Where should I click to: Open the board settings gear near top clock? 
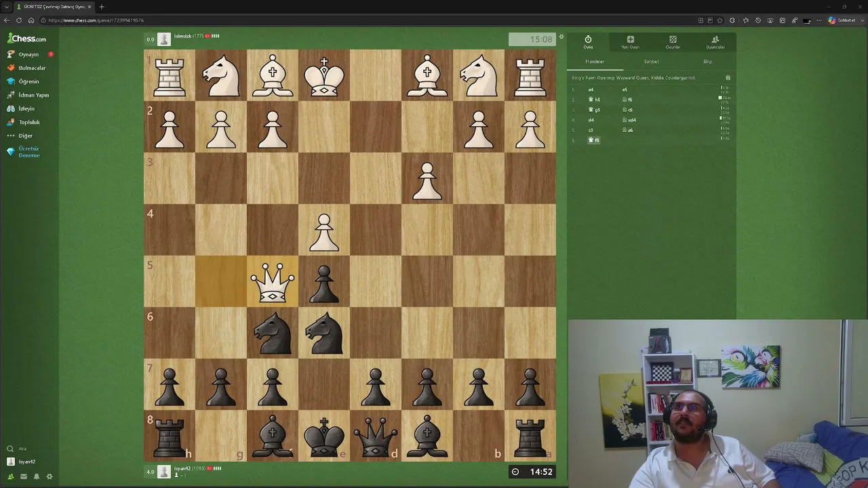pos(561,37)
